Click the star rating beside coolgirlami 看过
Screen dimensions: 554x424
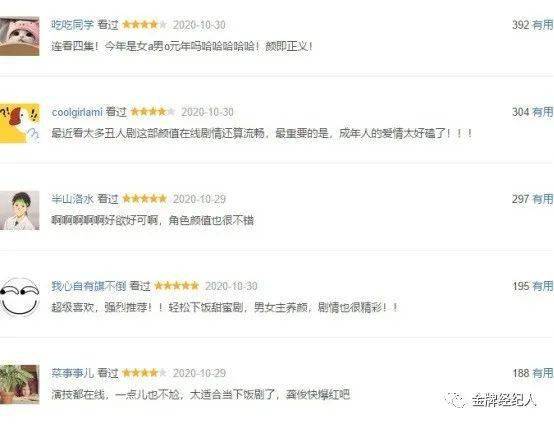coord(153,112)
